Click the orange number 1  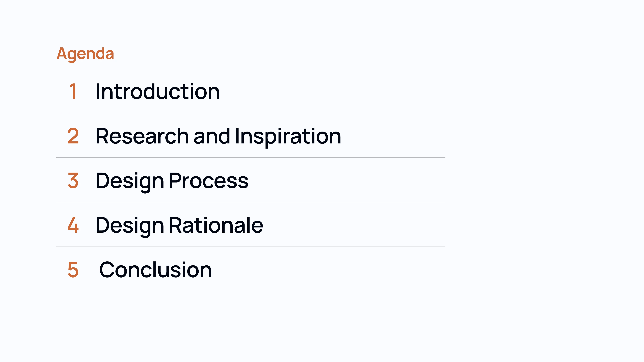pyautogui.click(x=73, y=92)
